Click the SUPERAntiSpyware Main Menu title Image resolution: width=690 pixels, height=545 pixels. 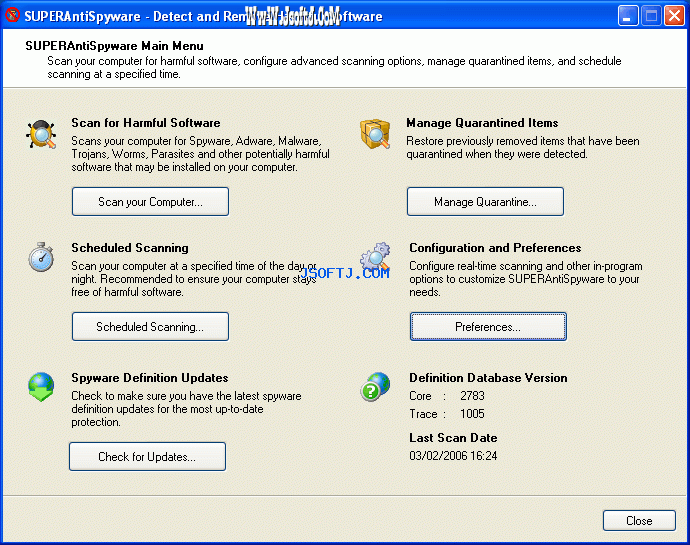point(114,46)
